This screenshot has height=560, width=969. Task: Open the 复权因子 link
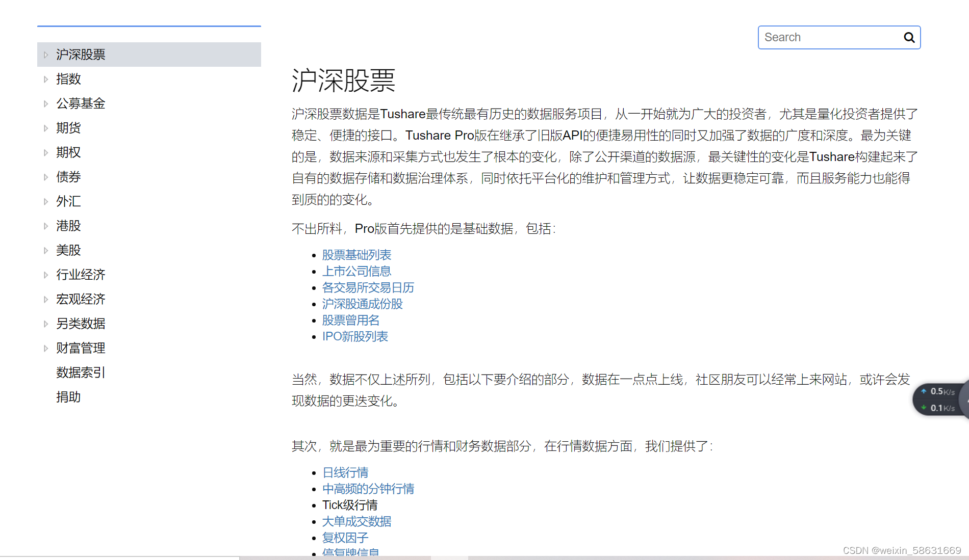[345, 538]
